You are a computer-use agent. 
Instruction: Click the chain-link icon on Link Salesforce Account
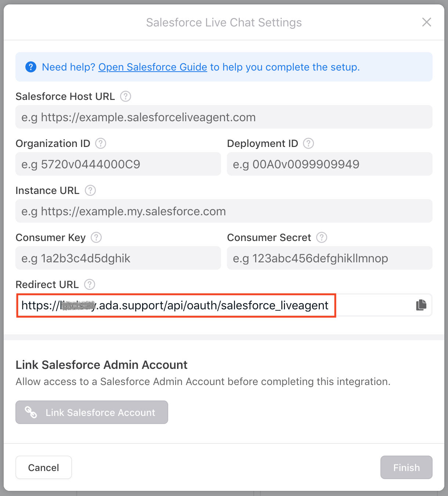click(31, 412)
